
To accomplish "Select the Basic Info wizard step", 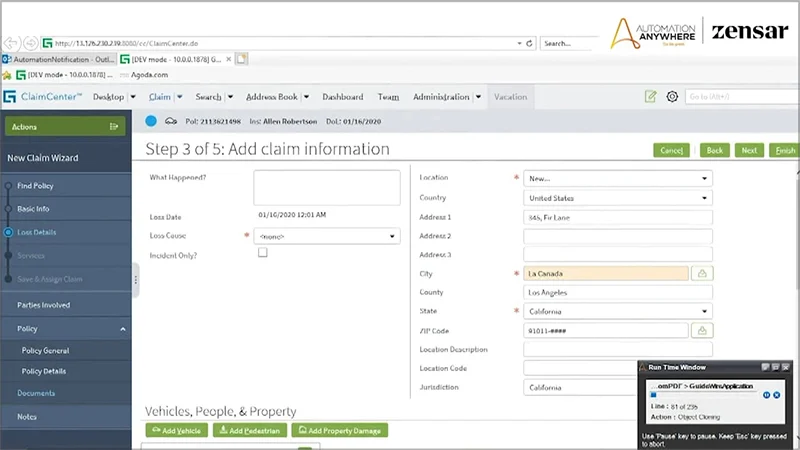I will 33,209.
